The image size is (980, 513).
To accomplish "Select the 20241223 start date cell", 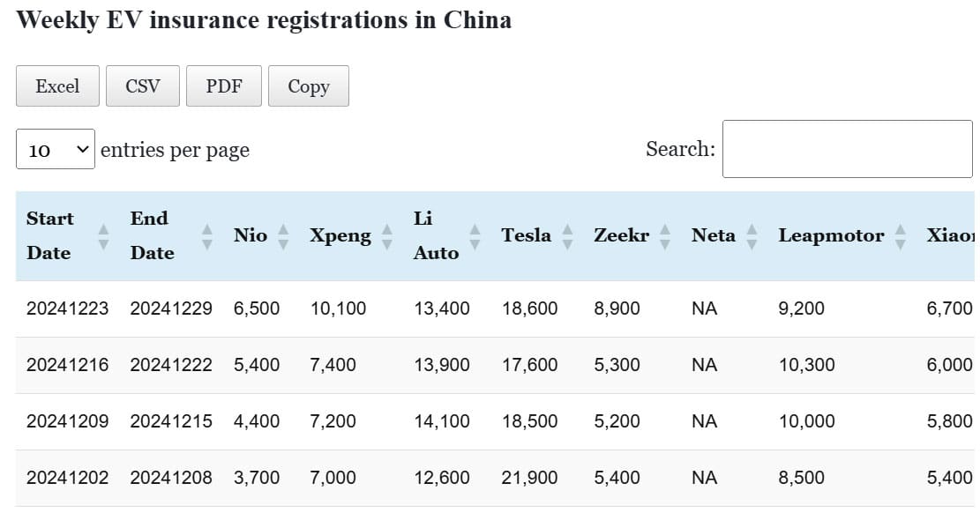I will point(68,309).
